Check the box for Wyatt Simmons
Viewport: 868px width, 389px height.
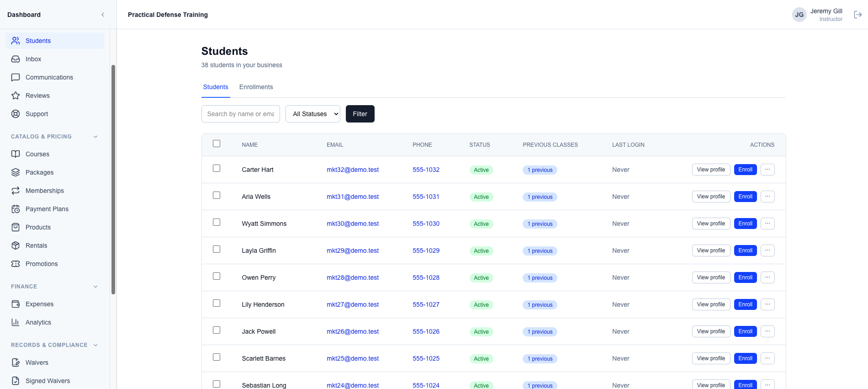(x=217, y=222)
